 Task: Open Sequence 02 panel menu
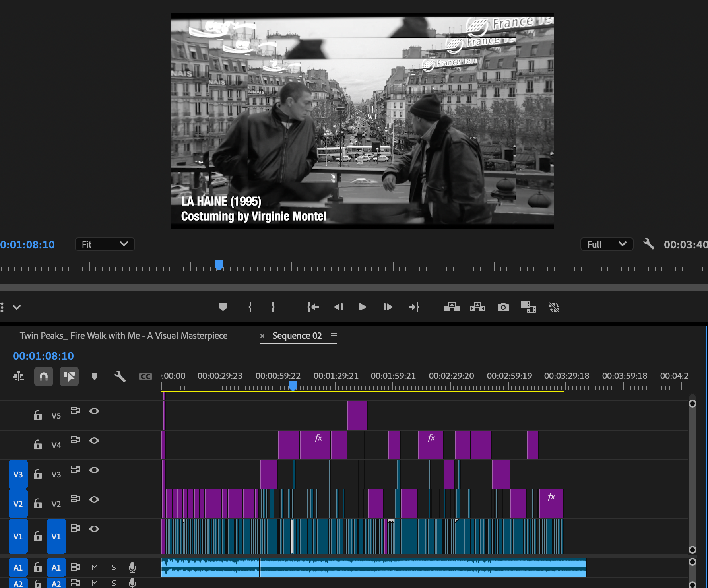coord(334,336)
